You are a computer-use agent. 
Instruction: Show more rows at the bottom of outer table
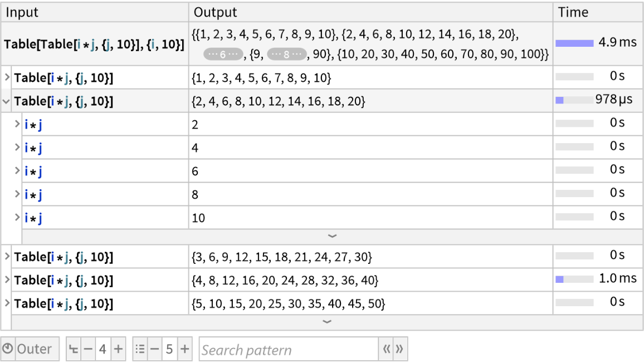(x=327, y=322)
